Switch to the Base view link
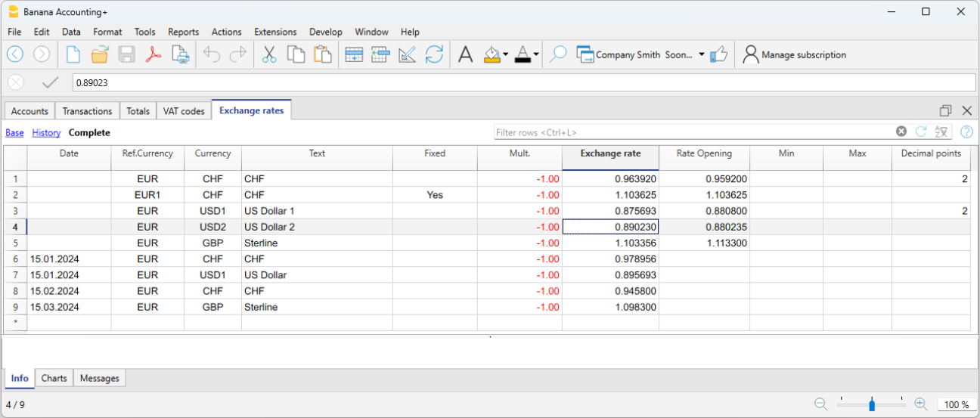 [x=14, y=132]
